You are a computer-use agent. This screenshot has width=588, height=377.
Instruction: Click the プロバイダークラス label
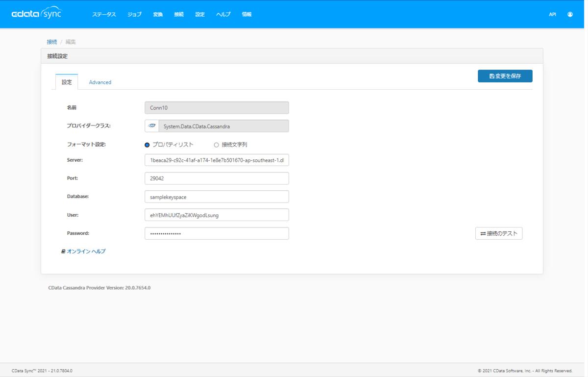89,126
